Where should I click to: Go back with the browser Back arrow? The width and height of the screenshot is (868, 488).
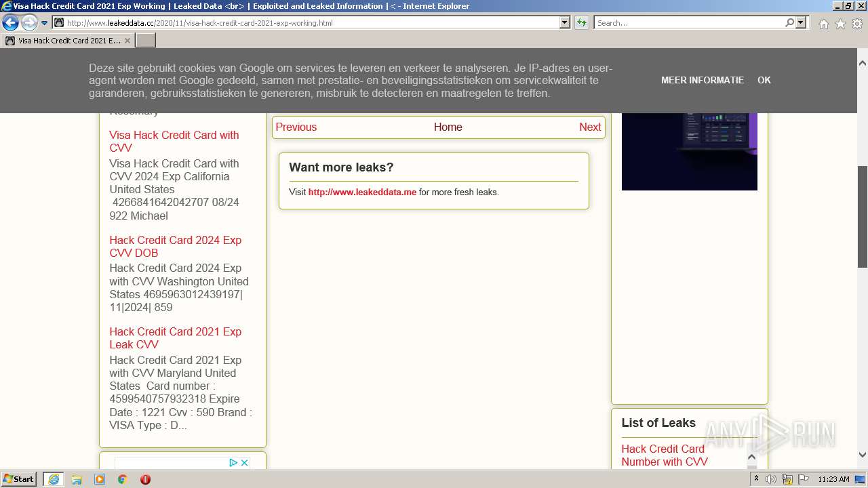coord(10,22)
